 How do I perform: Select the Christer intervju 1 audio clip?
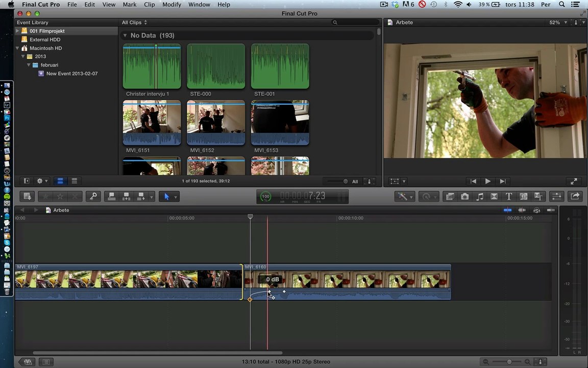pos(152,66)
